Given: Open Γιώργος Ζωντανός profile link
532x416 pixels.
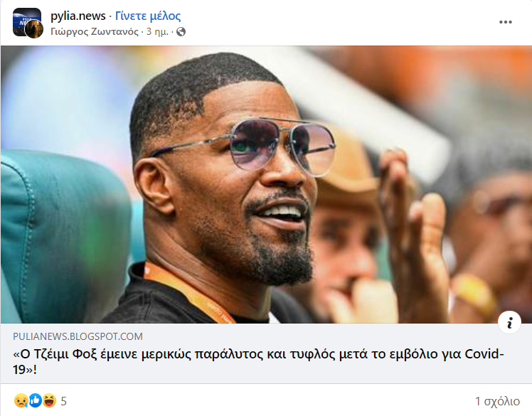Looking at the screenshot, I should click(x=95, y=32).
